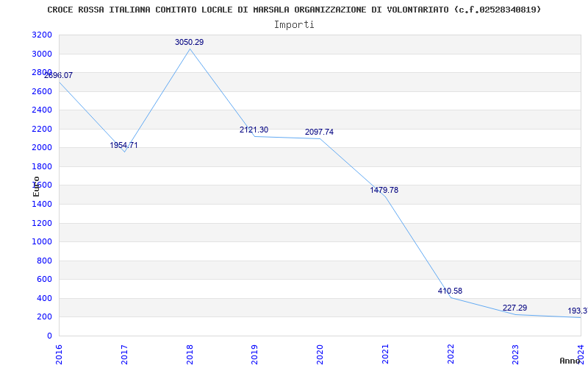Click the 1800 y-axis tick label
Screen dimensions: 588x368
tap(42, 167)
